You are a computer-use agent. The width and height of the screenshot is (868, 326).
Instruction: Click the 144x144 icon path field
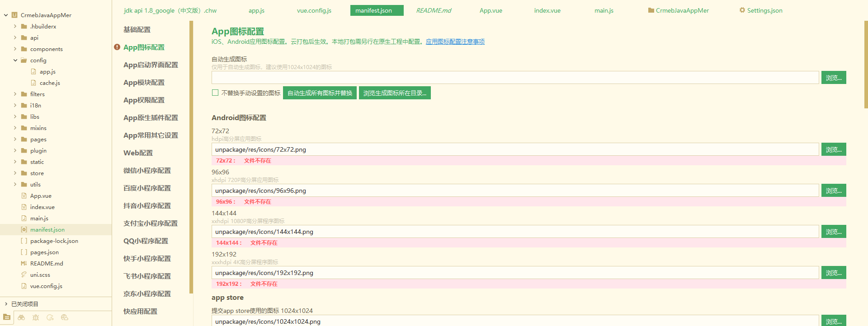pos(515,232)
